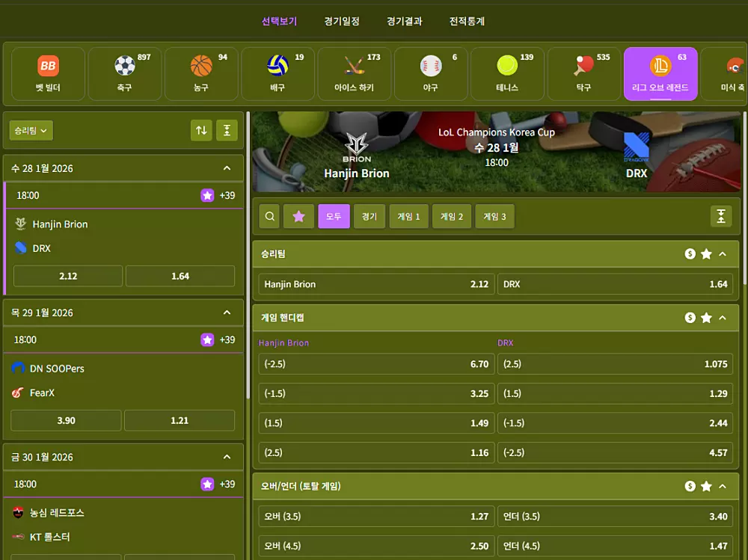Favorite the 18:00 Hanjin Brion match star
The height and width of the screenshot is (560, 748).
[x=207, y=196]
